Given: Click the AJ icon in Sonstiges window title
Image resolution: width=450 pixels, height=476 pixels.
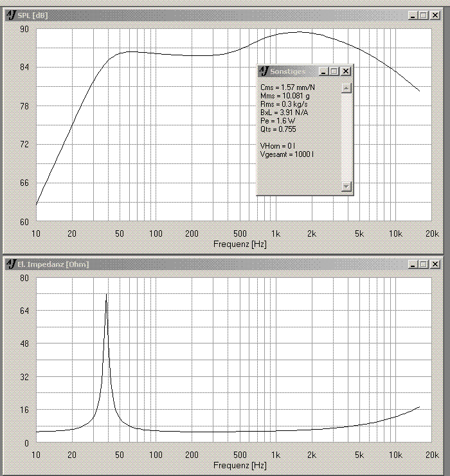Looking at the screenshot, I should tap(264, 71).
